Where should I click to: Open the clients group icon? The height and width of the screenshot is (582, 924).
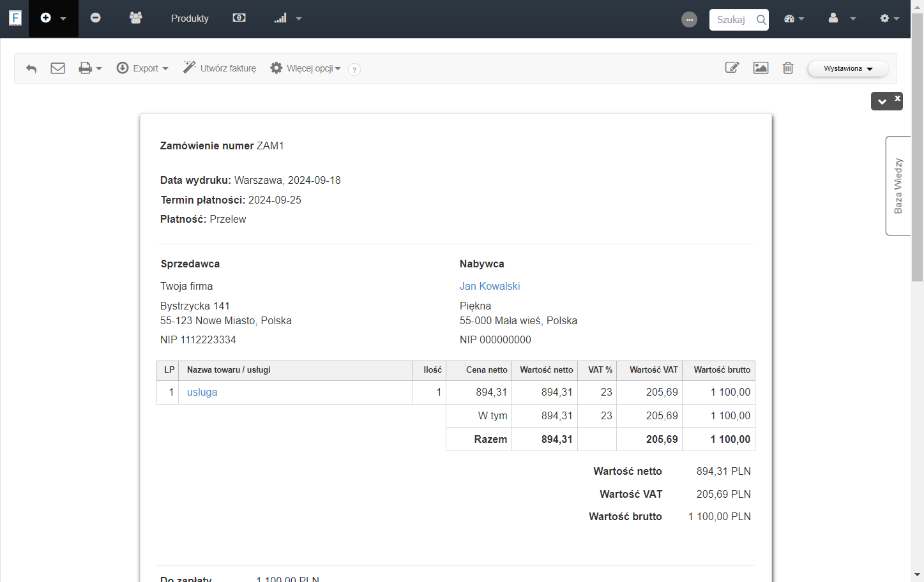(x=135, y=18)
